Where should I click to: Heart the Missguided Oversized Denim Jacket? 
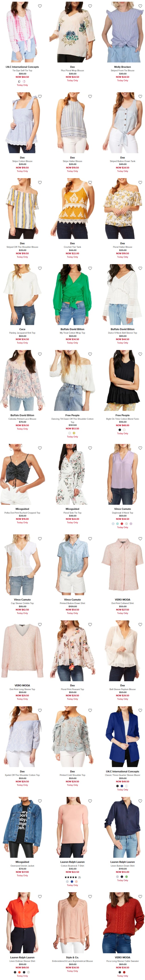coord(40,801)
